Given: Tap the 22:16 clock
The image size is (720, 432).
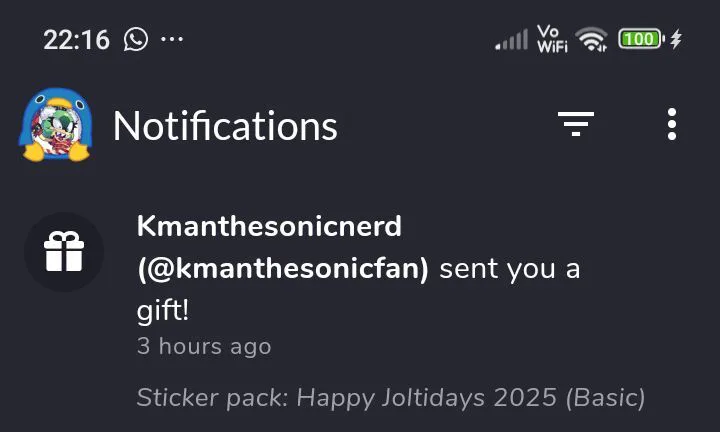Looking at the screenshot, I should 75,40.
